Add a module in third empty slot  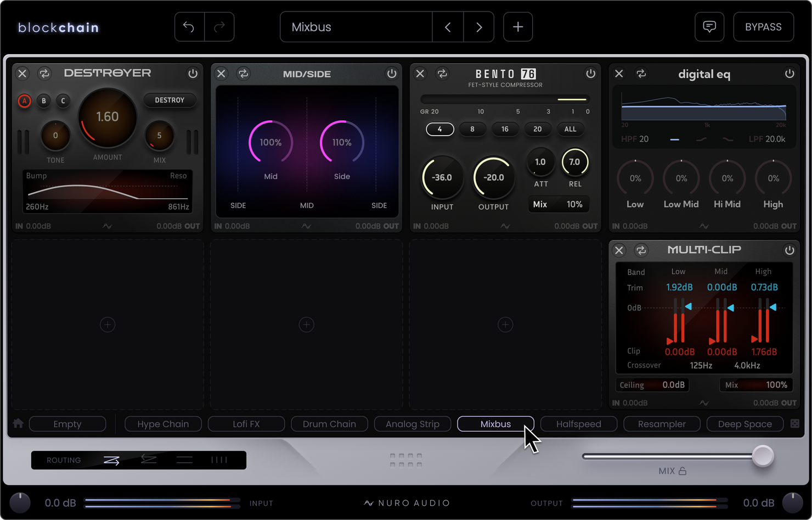tap(505, 325)
